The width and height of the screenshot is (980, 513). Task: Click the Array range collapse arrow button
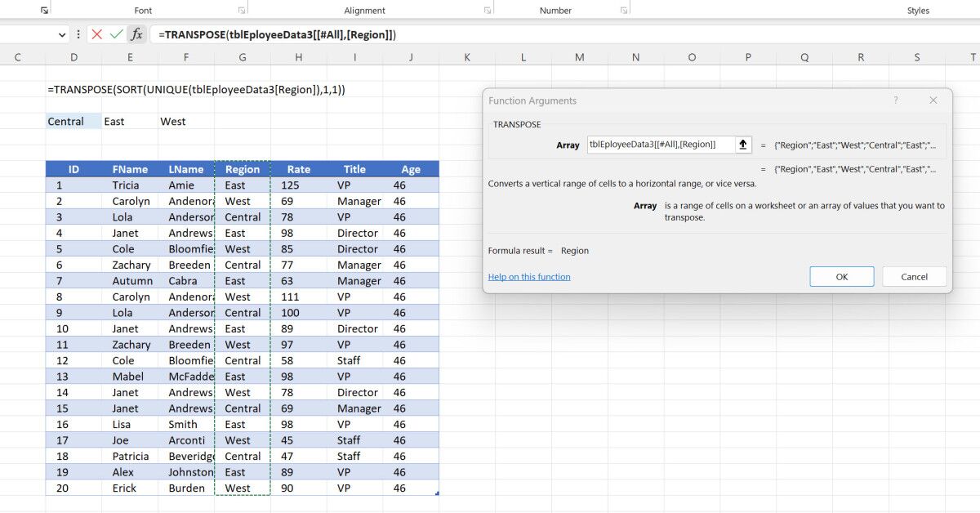pyautogui.click(x=742, y=144)
